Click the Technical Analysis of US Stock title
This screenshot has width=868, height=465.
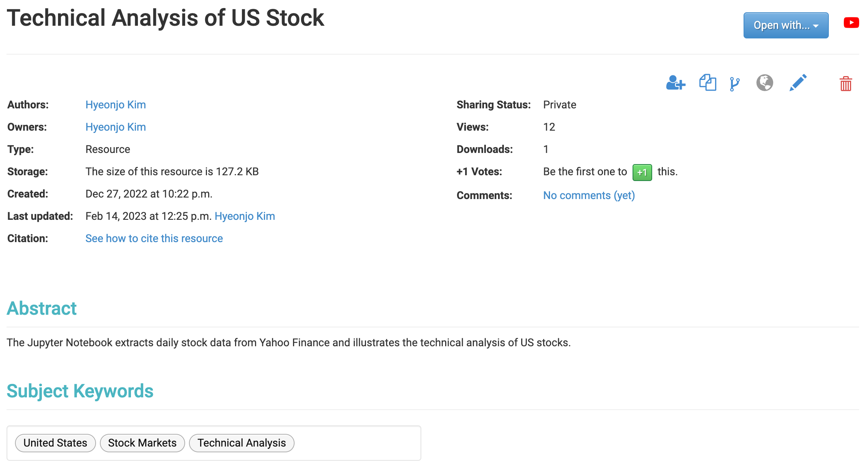[166, 18]
